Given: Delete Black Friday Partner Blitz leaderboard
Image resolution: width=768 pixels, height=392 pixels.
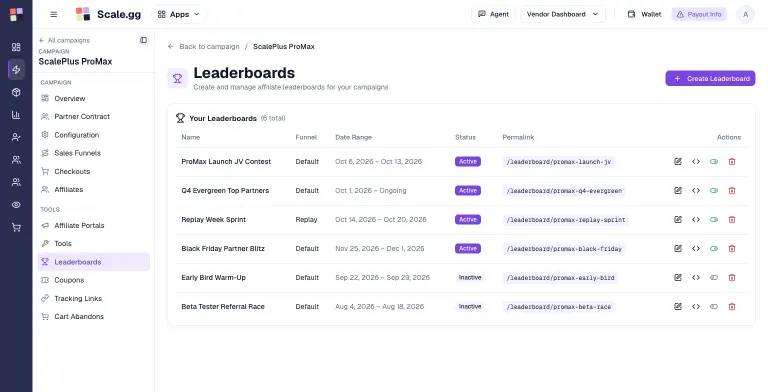Looking at the screenshot, I should tap(732, 248).
